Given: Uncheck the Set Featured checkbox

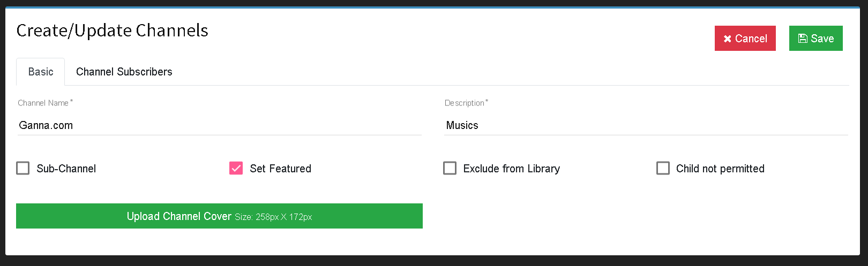Looking at the screenshot, I should click(236, 169).
